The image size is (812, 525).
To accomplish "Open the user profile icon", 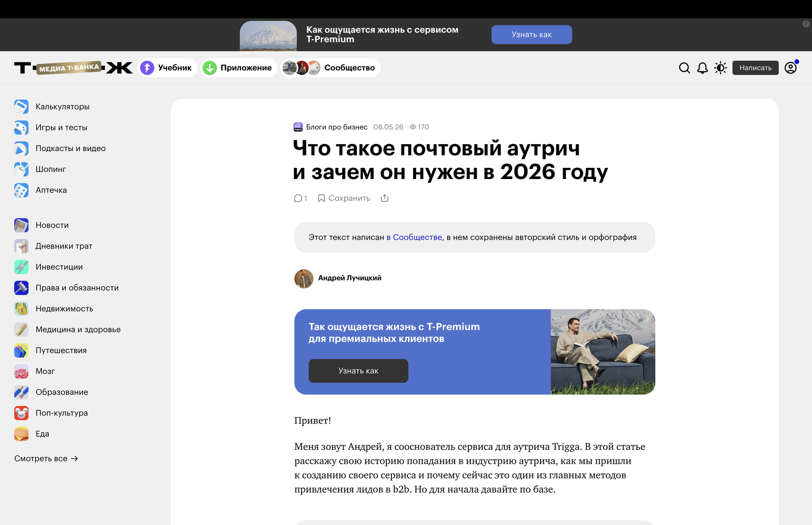I will click(791, 67).
